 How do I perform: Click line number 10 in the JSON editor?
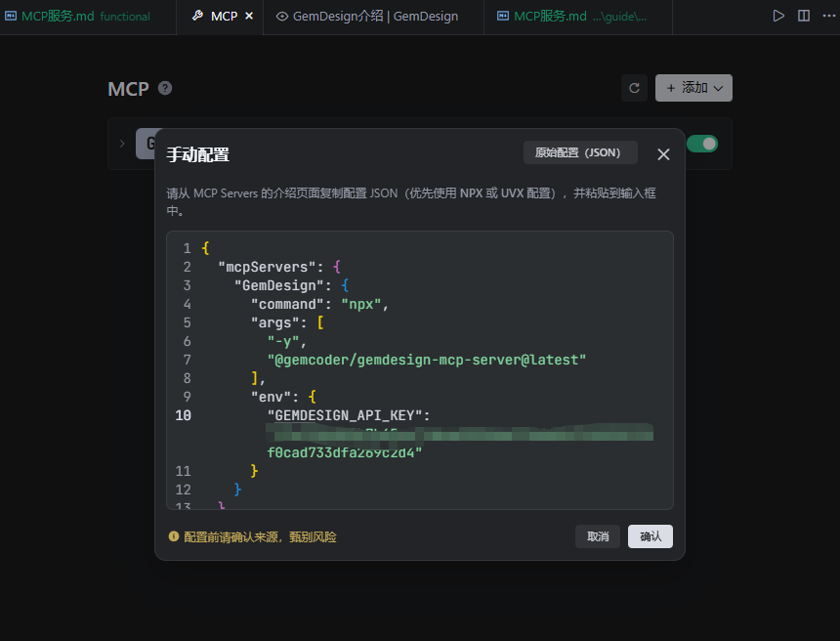183,415
